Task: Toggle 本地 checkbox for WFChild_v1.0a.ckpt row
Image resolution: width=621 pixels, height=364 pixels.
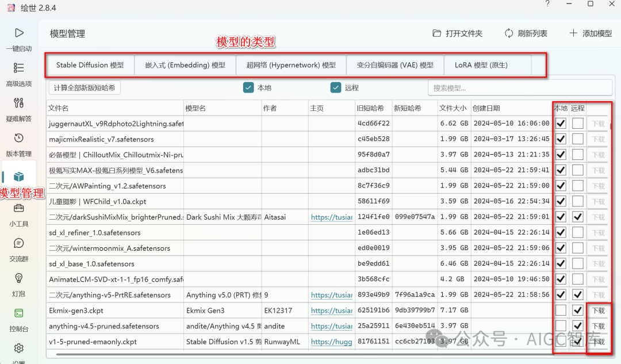Action: tap(561, 201)
